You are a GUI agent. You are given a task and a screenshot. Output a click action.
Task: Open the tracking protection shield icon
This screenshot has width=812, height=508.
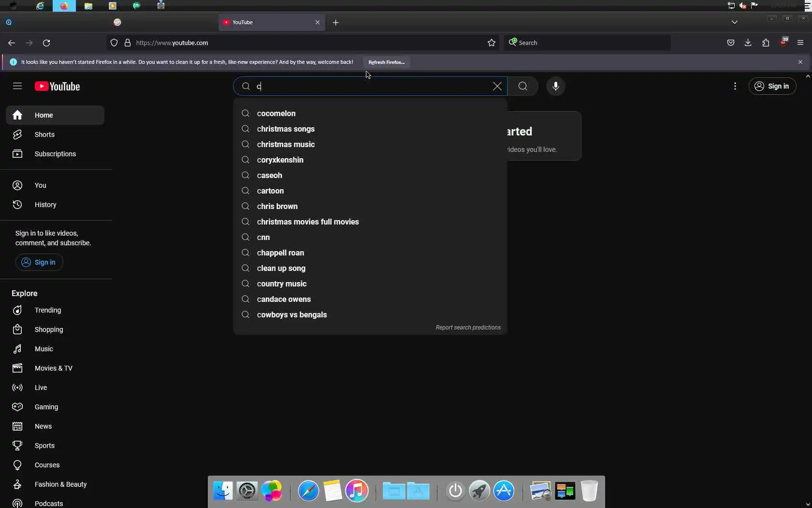[114, 43]
